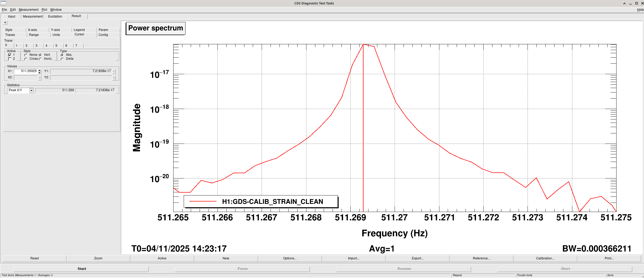Choose Delta cursor type
Viewport: 644px width, 278px height.
point(62,59)
